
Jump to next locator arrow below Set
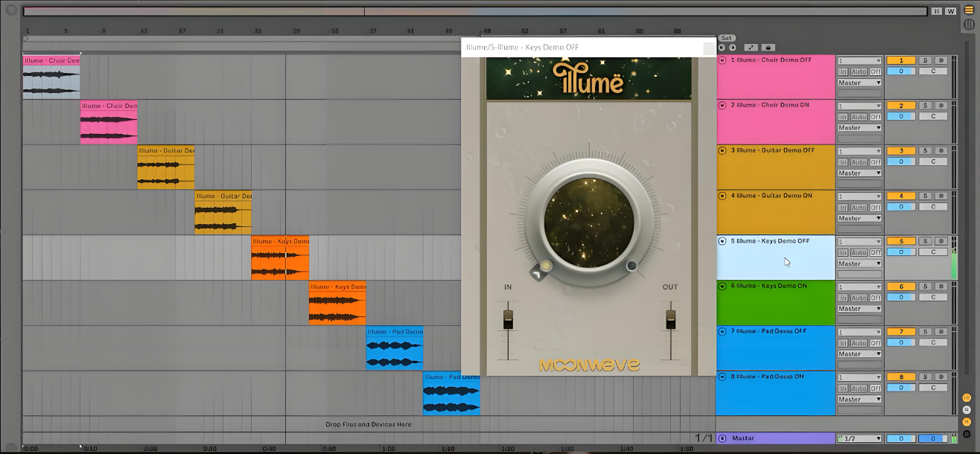tap(732, 47)
